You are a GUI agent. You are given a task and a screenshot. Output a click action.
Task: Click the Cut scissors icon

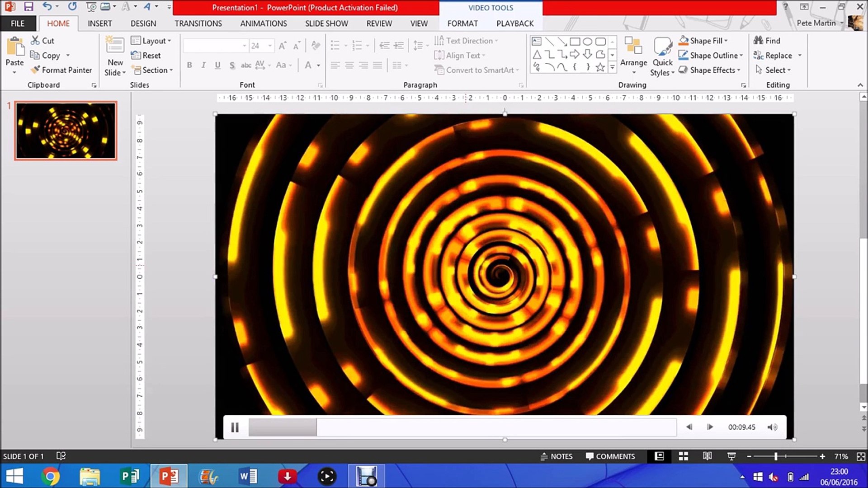click(x=35, y=41)
